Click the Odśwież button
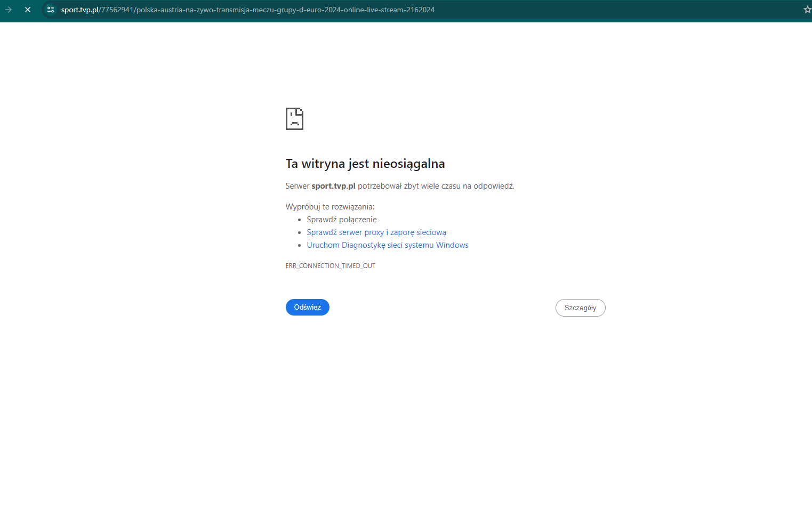 point(307,308)
